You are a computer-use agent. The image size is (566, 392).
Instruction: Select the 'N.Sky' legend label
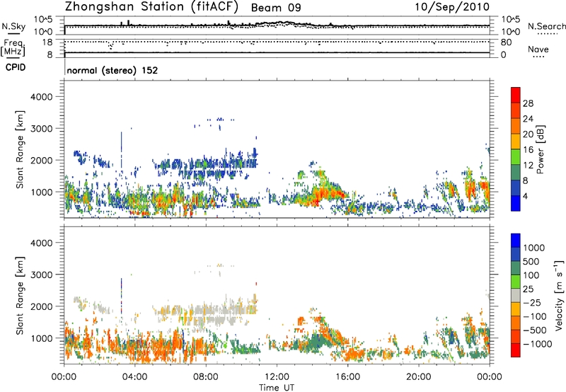click(13, 26)
